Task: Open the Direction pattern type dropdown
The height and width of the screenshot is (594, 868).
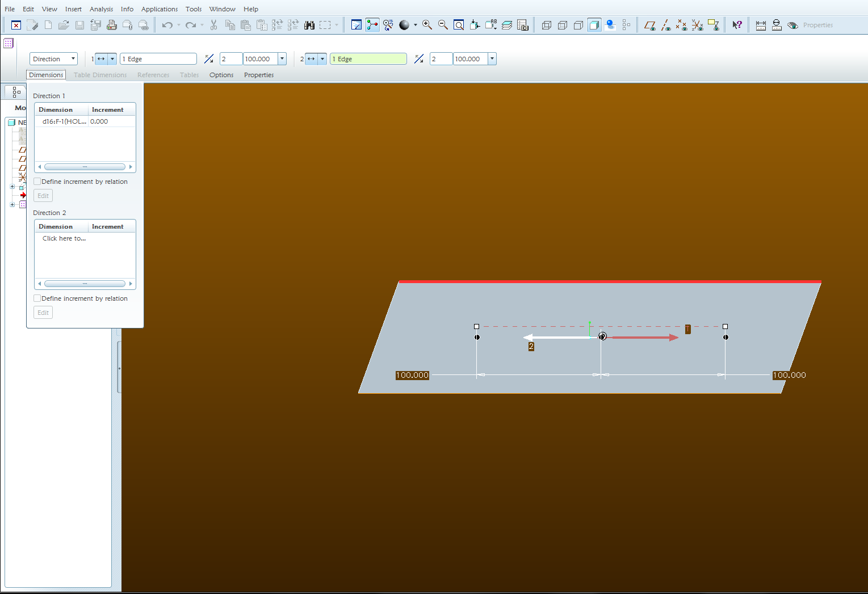Action: pyautogui.click(x=53, y=59)
